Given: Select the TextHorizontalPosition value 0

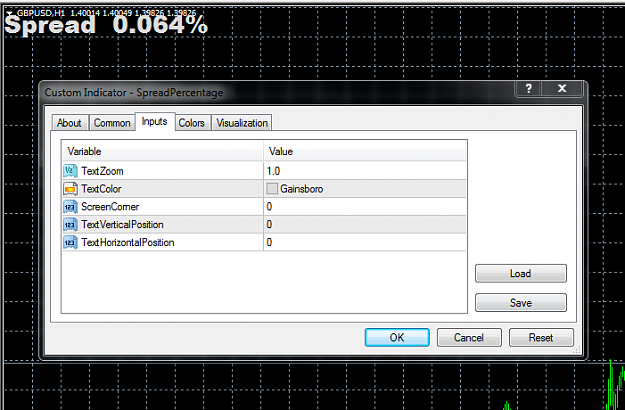Looking at the screenshot, I should tap(269, 242).
